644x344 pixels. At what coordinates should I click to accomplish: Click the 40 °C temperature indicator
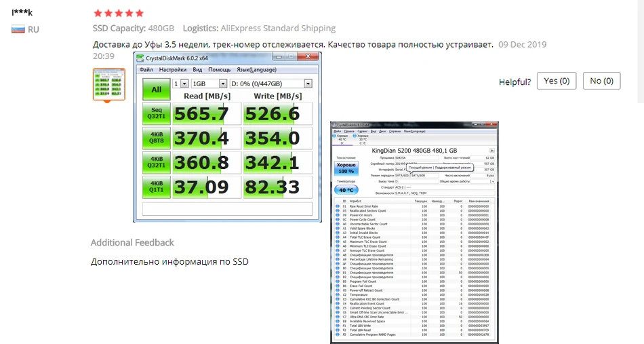tap(346, 190)
